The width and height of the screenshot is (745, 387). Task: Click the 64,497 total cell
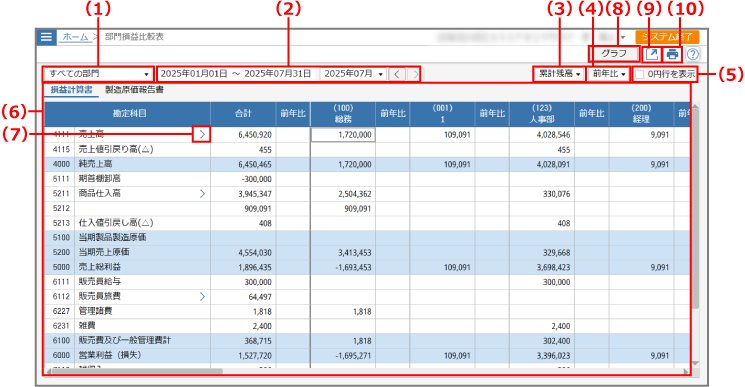point(243,297)
